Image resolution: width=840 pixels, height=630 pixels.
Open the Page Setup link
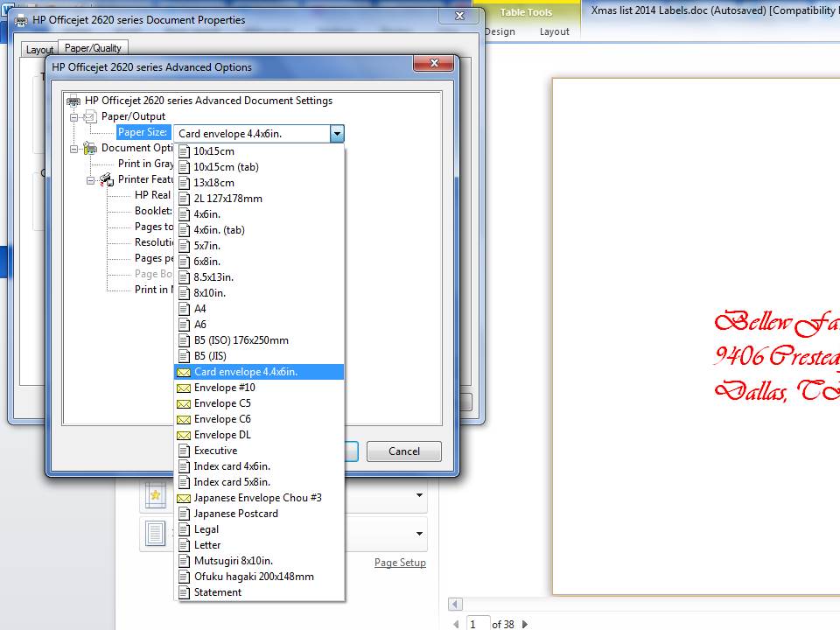click(x=400, y=563)
